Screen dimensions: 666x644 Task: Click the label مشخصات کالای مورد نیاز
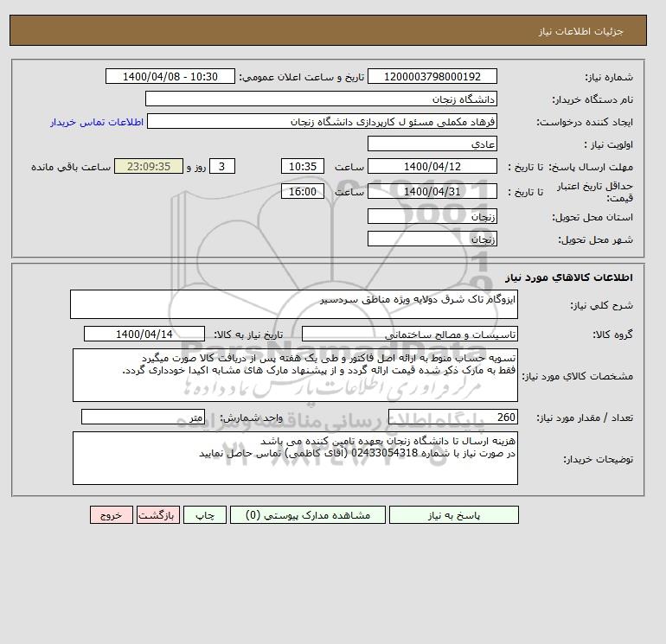[x=577, y=376]
